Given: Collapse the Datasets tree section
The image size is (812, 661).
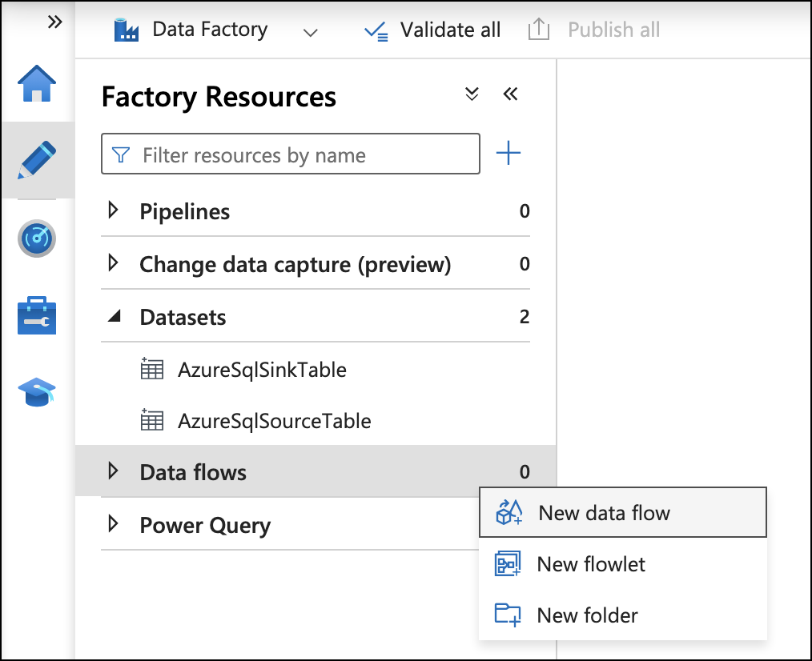Looking at the screenshot, I should [x=113, y=317].
